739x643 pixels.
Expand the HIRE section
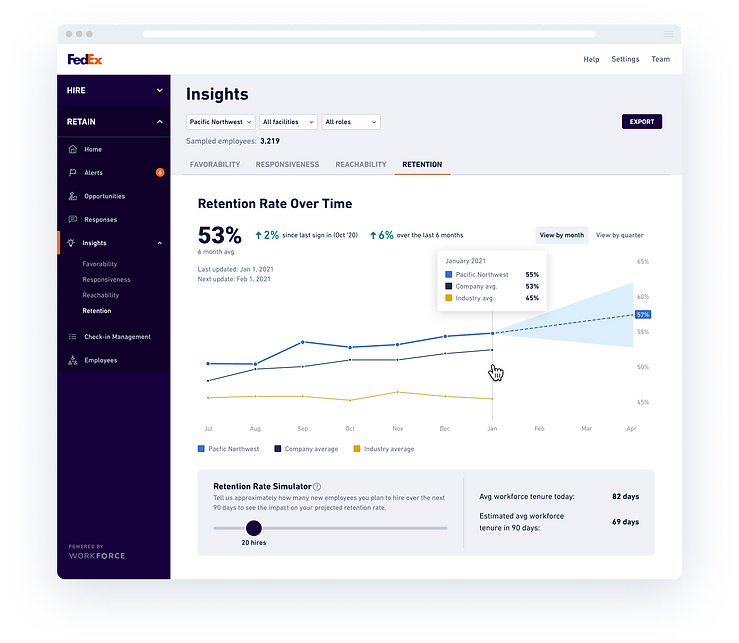click(x=114, y=90)
